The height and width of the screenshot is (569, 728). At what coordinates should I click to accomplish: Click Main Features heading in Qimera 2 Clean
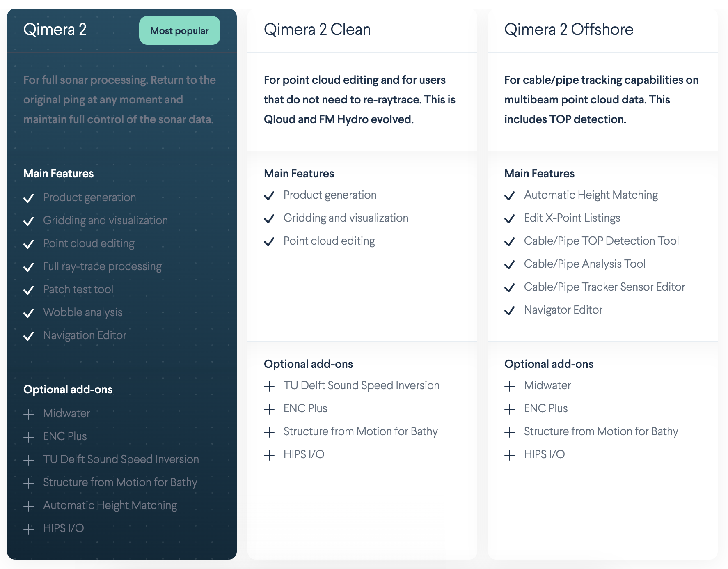point(299,174)
